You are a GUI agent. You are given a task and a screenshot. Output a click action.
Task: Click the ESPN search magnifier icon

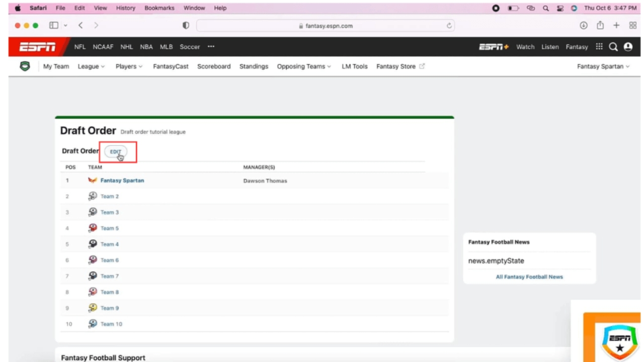tap(613, 47)
